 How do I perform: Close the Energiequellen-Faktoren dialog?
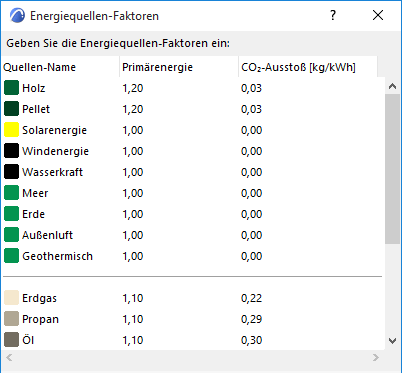coord(378,15)
